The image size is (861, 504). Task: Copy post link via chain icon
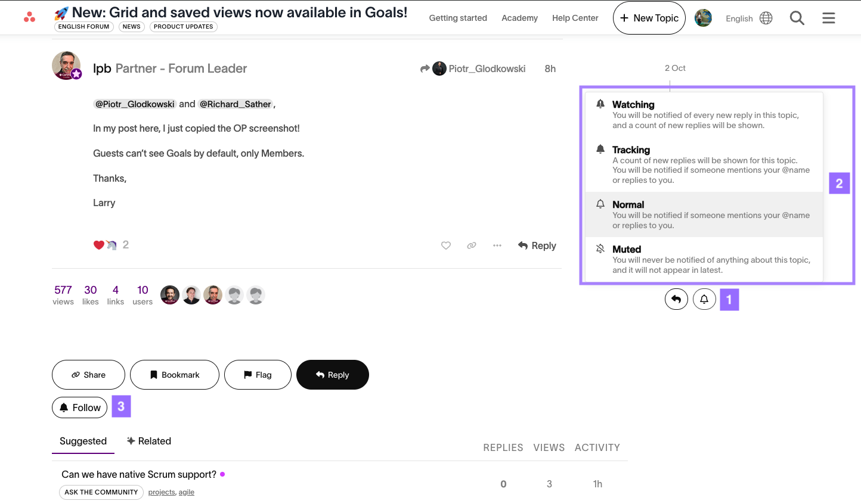(471, 245)
